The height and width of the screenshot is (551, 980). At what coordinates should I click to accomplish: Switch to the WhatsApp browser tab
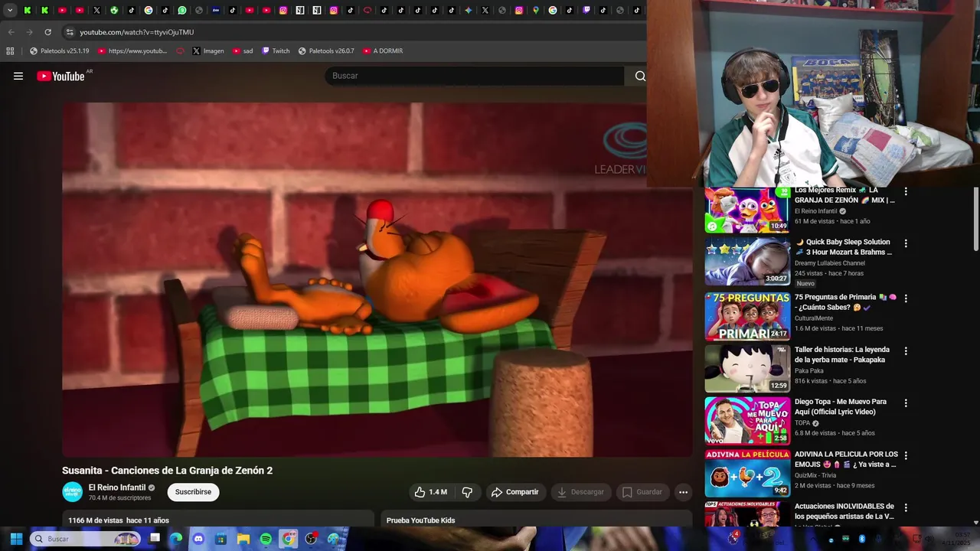pyautogui.click(x=182, y=10)
